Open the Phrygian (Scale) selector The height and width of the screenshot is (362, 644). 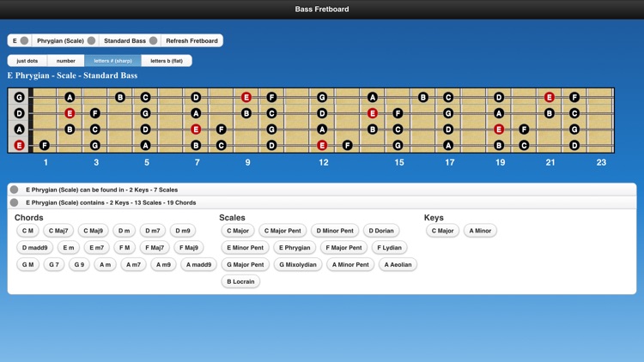point(66,40)
